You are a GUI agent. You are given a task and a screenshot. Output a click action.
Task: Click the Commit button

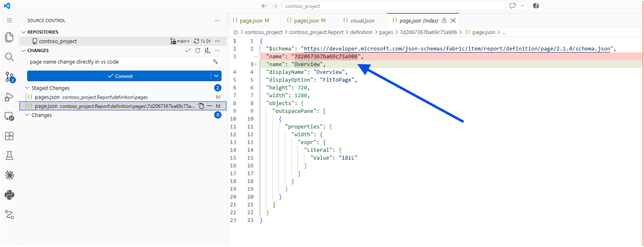click(119, 76)
